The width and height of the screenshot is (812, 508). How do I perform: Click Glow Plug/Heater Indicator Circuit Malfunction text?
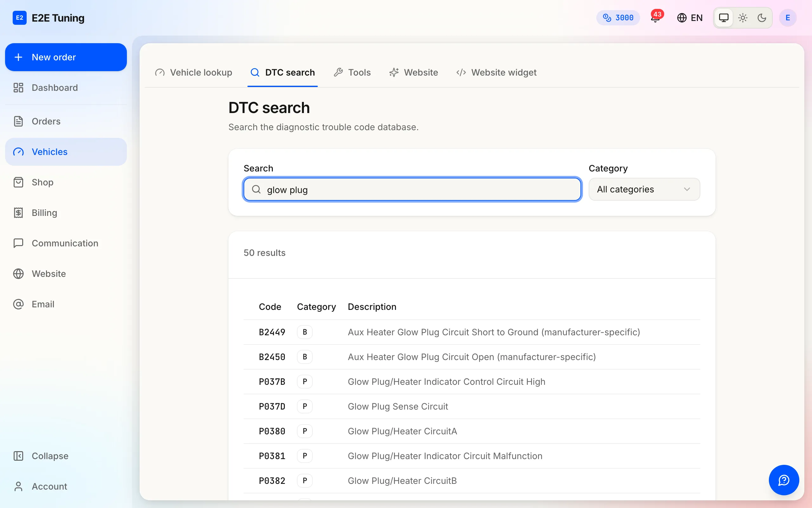coord(445,456)
